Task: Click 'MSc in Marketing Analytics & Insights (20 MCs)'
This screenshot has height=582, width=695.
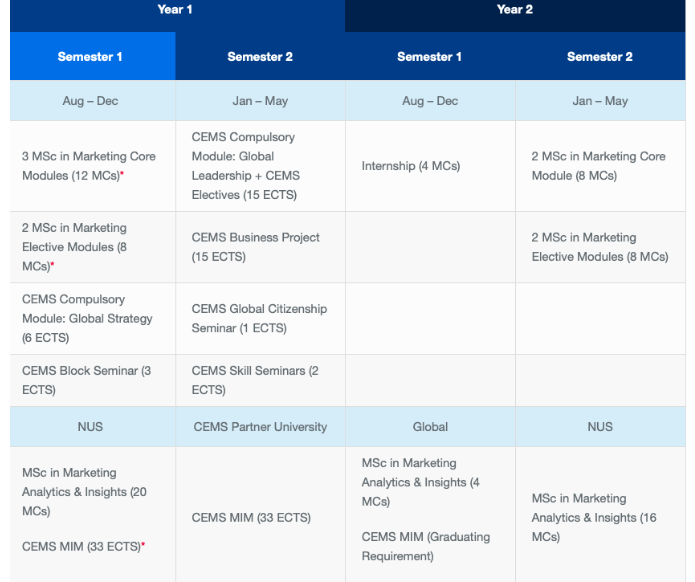Action: pos(84,492)
